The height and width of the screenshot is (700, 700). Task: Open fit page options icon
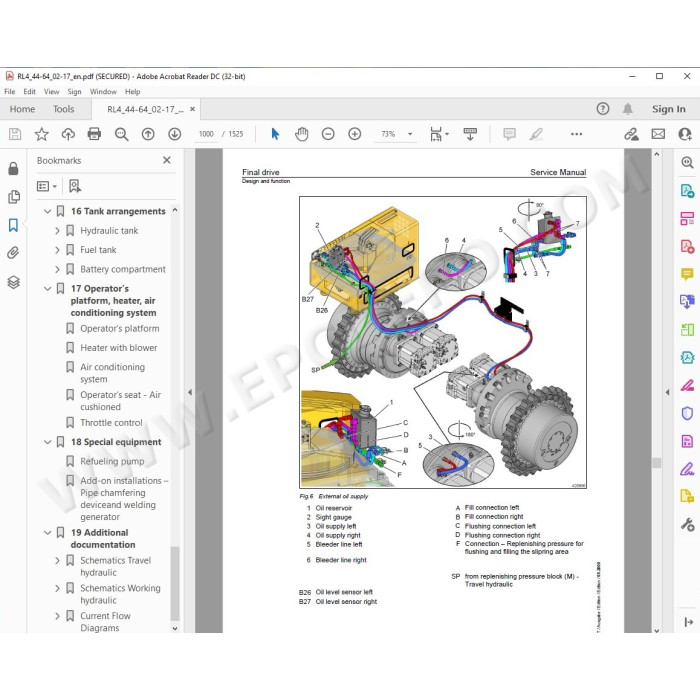439,134
